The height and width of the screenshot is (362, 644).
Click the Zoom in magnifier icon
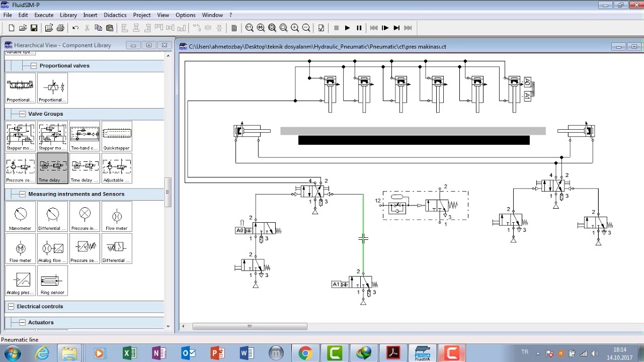point(295,28)
